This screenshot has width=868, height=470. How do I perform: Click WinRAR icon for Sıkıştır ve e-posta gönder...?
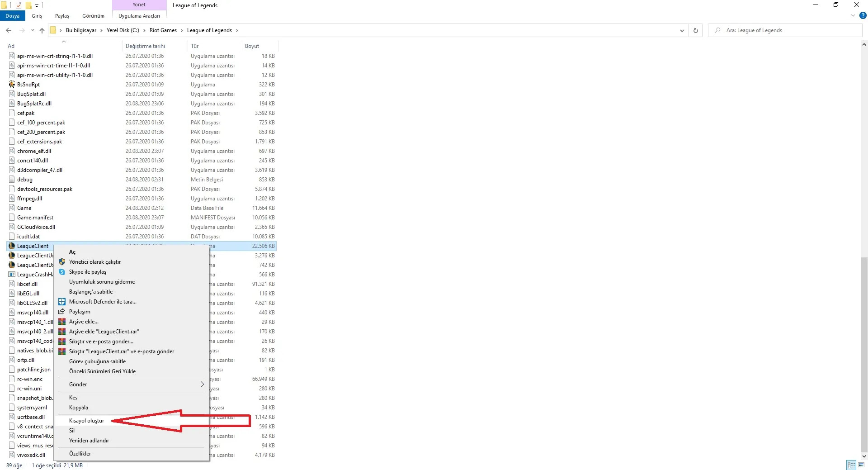pos(62,342)
